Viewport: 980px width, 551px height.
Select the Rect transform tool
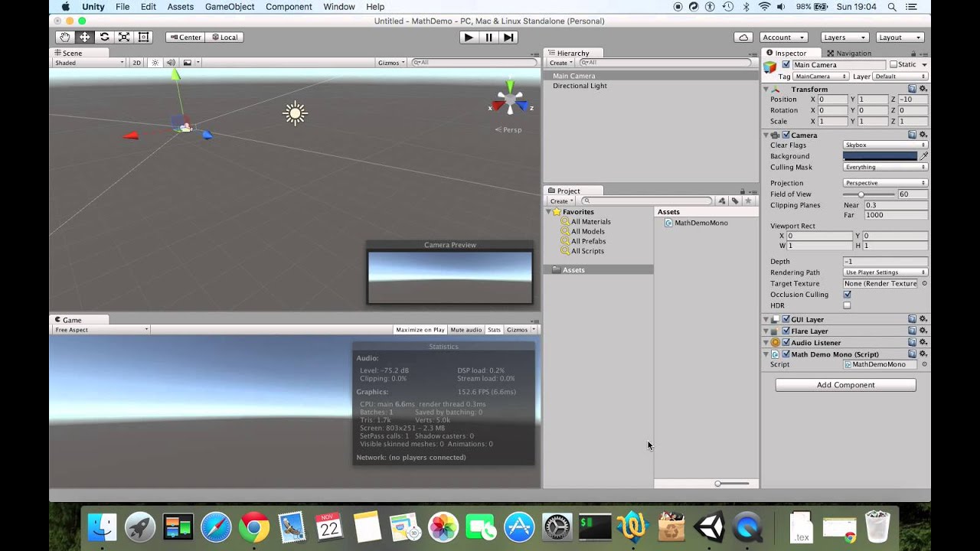[x=143, y=37]
